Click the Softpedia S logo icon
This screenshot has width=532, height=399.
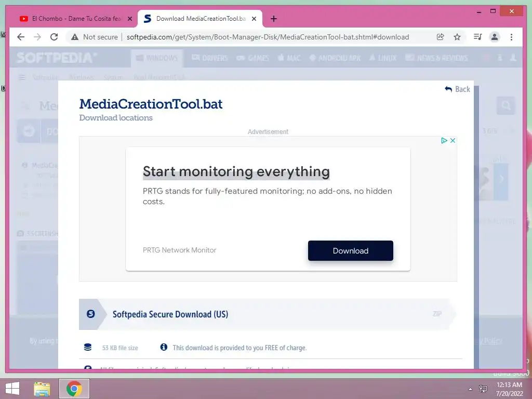coord(90,314)
